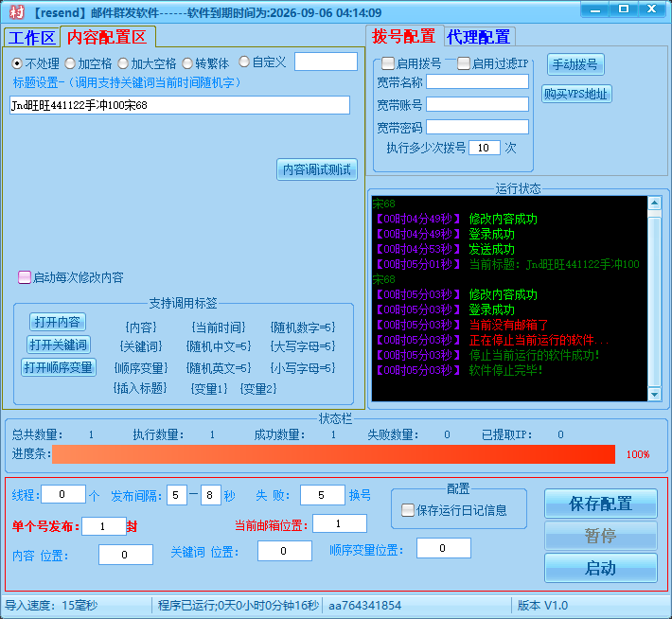This screenshot has width=672, height=619.
Task: Enable the 启用拨号 checkbox
Action: (389, 63)
